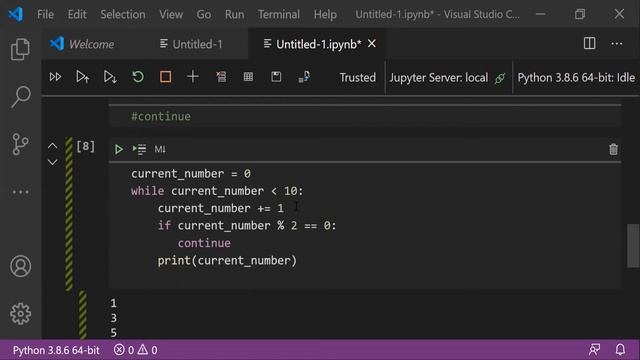
Task: Restore down the VS Code window
Action: point(580,14)
